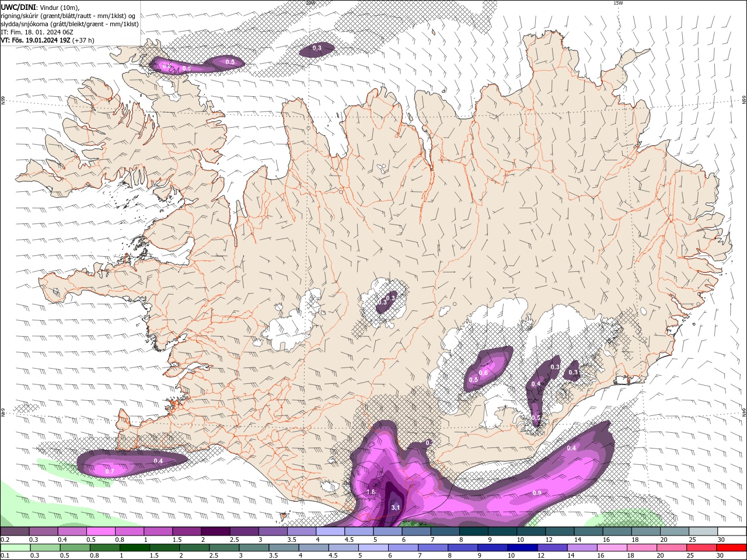Click the 1.8 precipitation value label
Screen dimensions: 747x560
371,492
